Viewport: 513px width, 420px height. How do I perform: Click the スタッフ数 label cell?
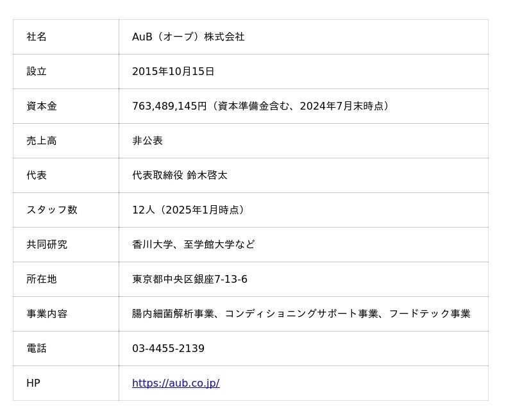52,210
